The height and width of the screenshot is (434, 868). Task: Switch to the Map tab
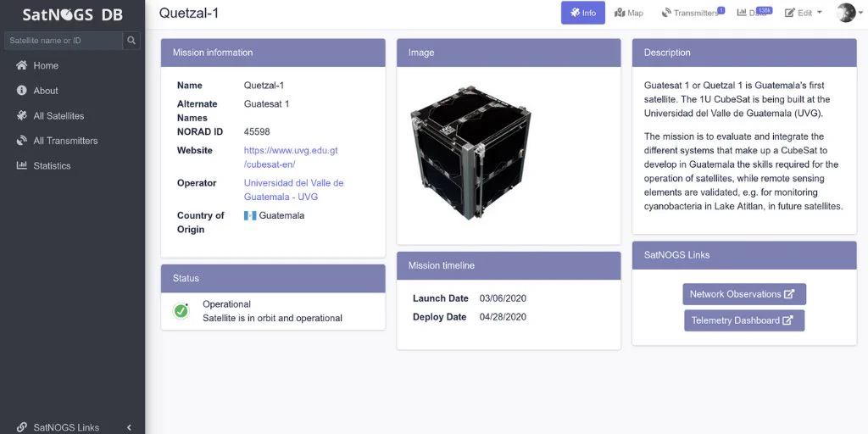pos(629,13)
